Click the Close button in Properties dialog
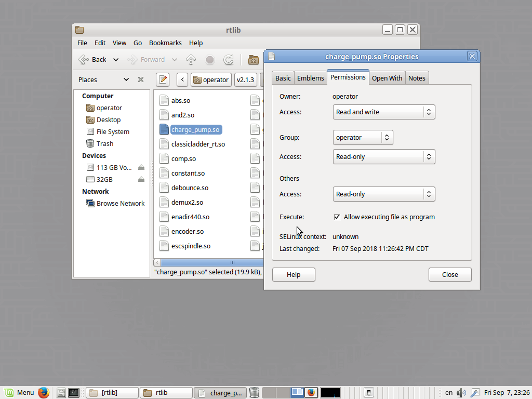The width and height of the screenshot is (532, 399). pos(450,274)
